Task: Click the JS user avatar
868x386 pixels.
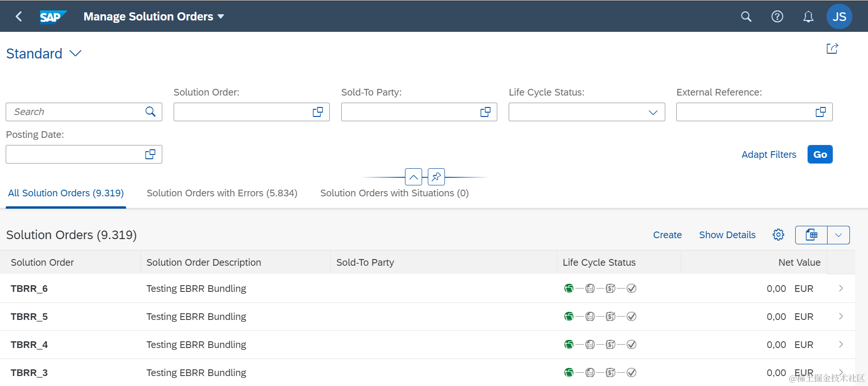Action: (x=839, y=17)
